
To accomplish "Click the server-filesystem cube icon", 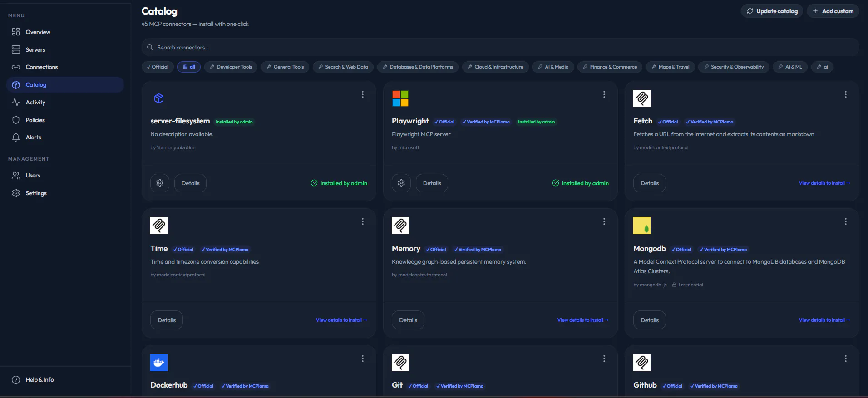I will 159,98.
